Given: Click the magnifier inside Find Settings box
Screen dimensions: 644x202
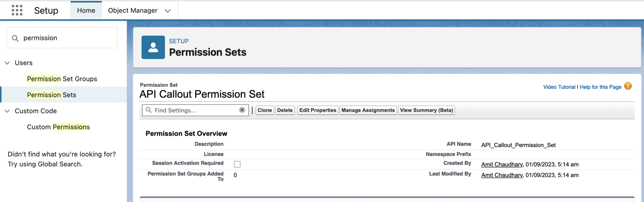Looking at the screenshot, I should click(148, 110).
